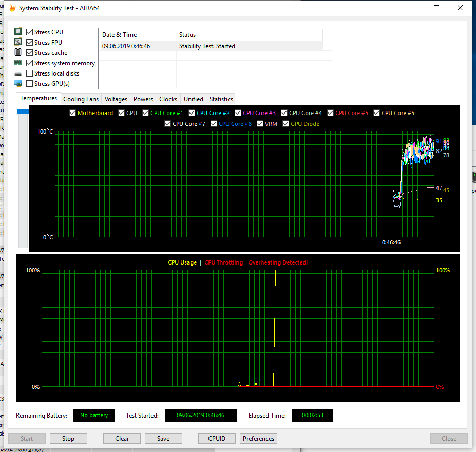This screenshot has height=452, width=476.
Task: Switch to Cooling Fans tab
Action: tap(81, 99)
